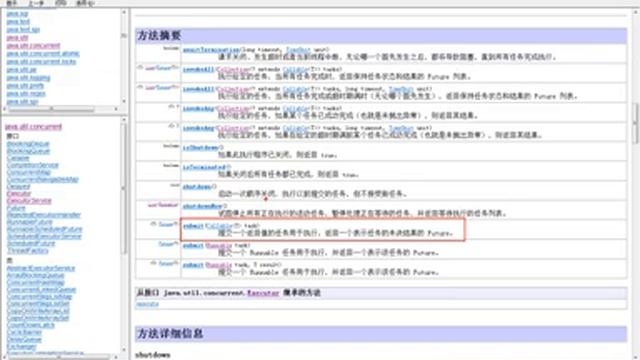
Task: Open the ThreadFactory interface link
Action: [27, 251]
